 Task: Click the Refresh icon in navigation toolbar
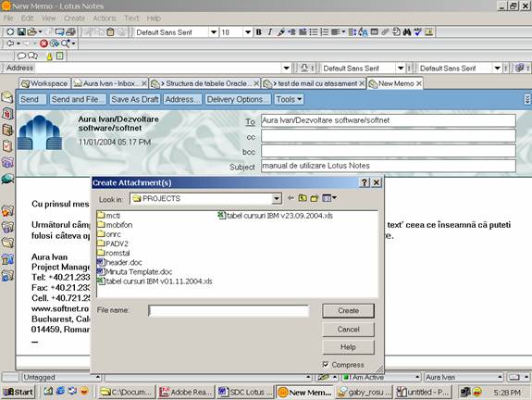tap(54, 44)
